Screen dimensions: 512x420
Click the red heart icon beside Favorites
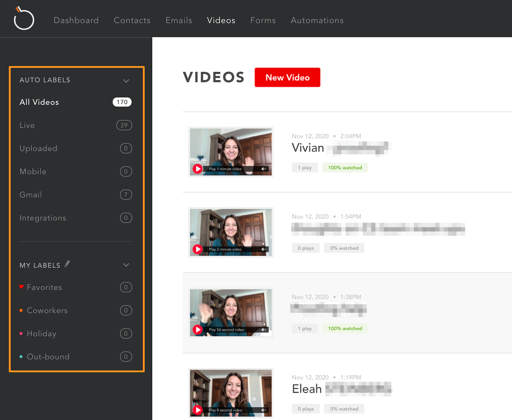21,287
